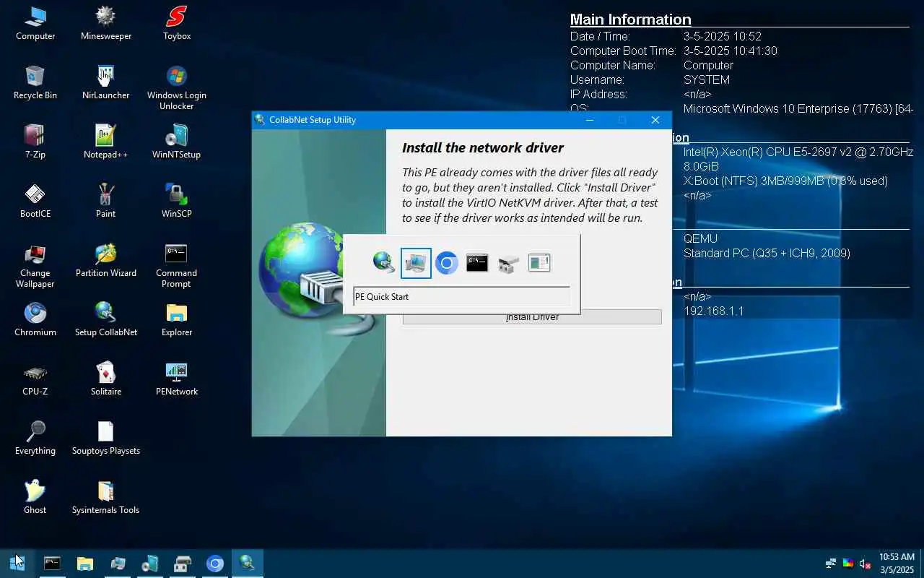This screenshot has height=578, width=924.
Task: Open File Explorer from the taskbar
Action: coord(85,563)
